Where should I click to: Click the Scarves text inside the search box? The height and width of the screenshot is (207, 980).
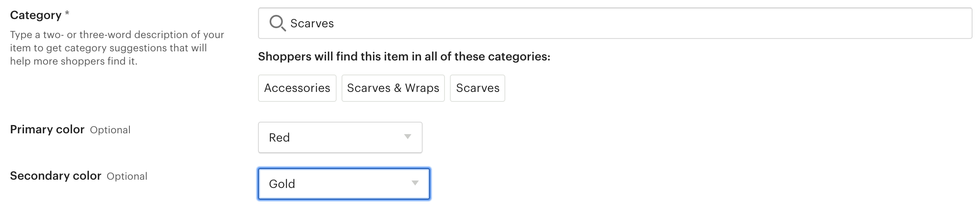[x=312, y=24]
